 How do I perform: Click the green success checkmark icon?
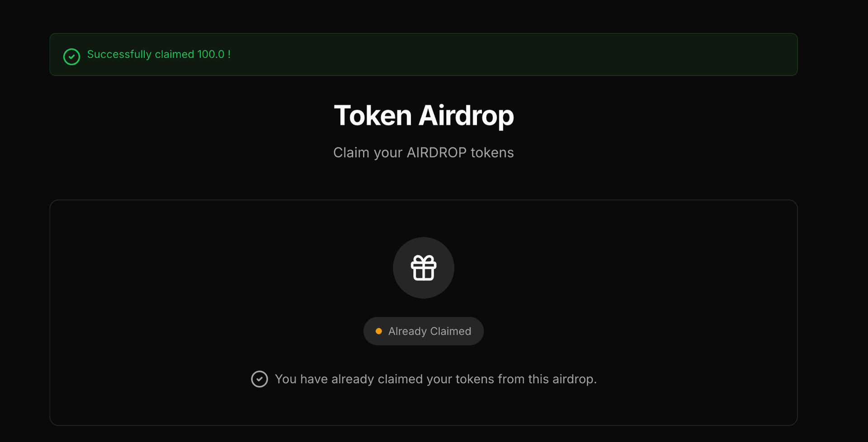tap(71, 57)
